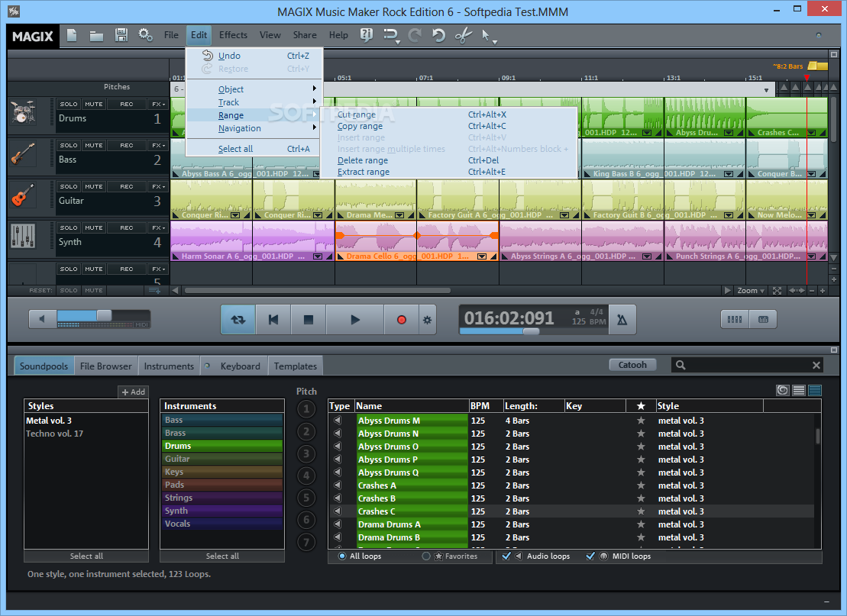Click the master volume slider handle
Viewport: 847px width, 616px height.
105,315
